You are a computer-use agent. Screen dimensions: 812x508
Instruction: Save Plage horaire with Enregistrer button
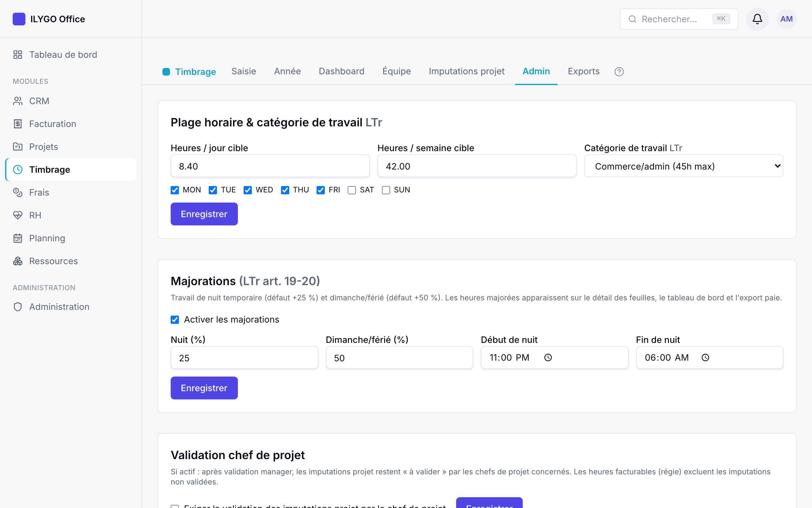click(204, 214)
